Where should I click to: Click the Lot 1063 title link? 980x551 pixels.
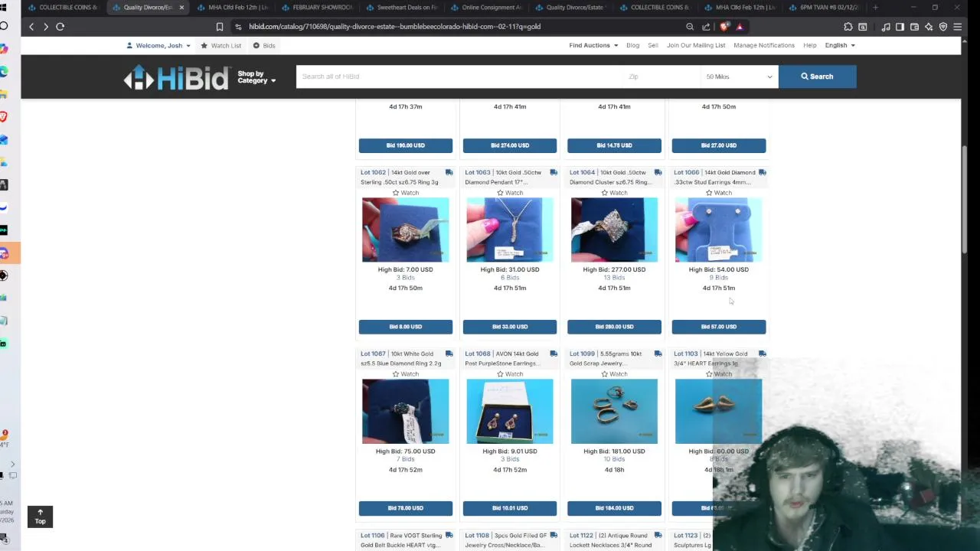(x=505, y=177)
